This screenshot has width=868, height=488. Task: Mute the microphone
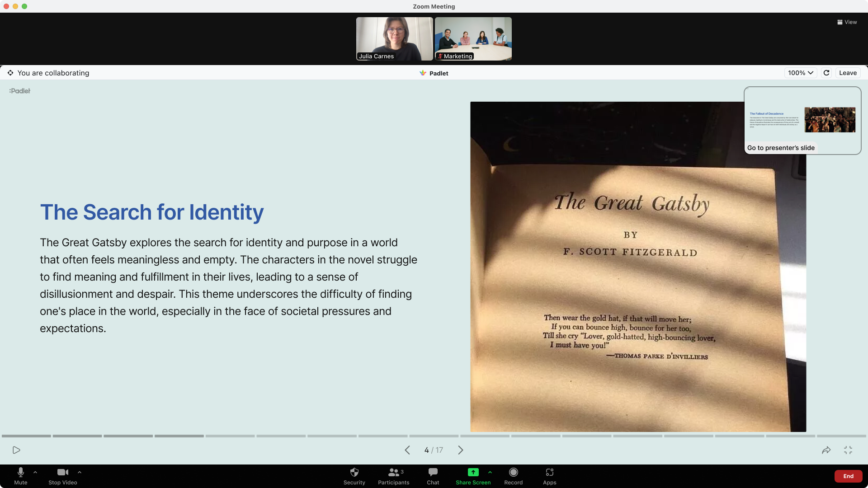pyautogui.click(x=20, y=476)
